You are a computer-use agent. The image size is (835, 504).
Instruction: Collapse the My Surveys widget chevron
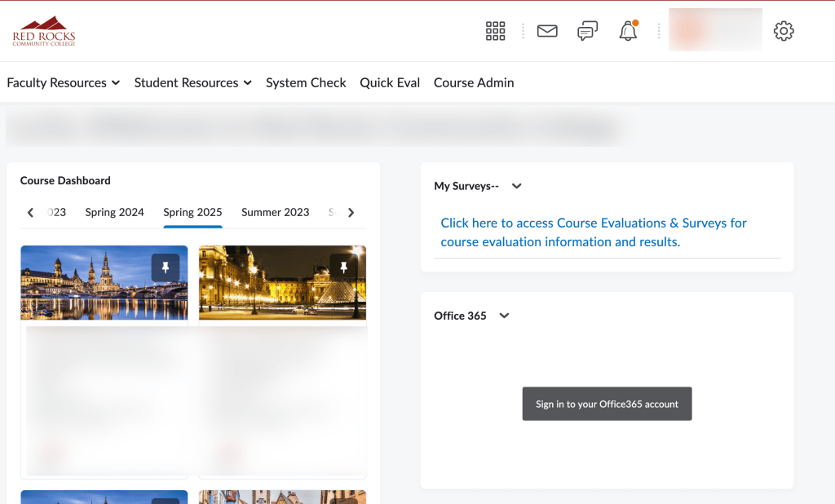point(516,186)
